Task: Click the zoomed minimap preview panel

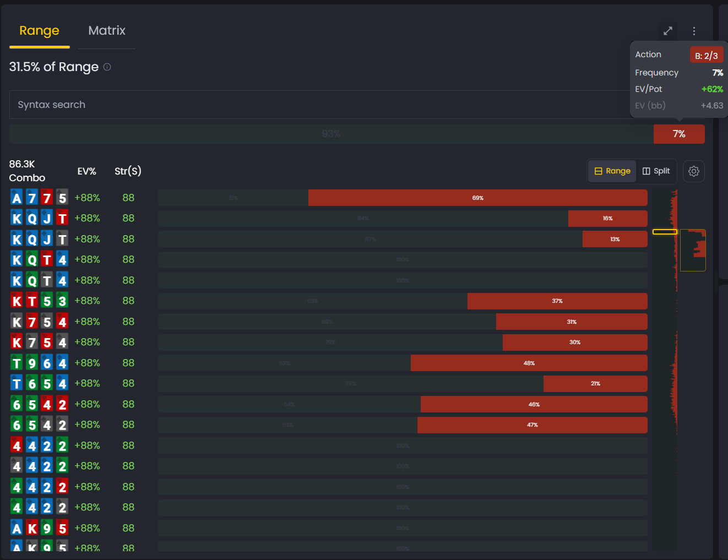Action: coord(693,251)
